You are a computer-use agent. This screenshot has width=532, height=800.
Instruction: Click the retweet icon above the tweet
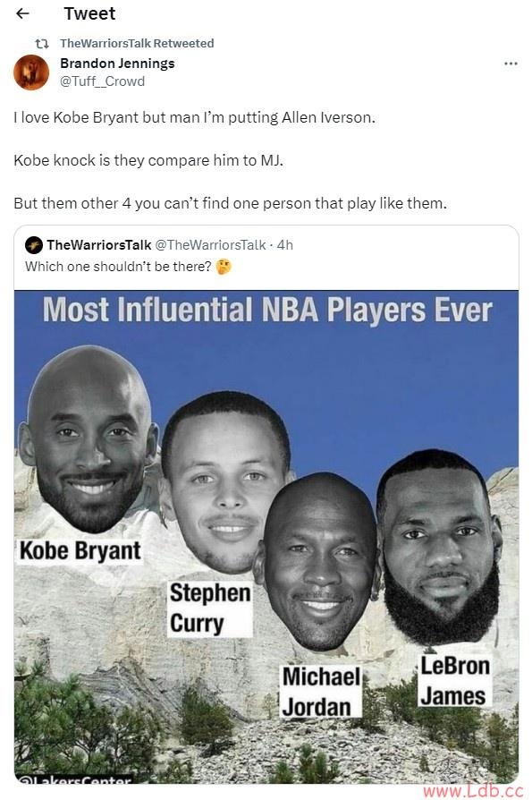tap(41, 44)
